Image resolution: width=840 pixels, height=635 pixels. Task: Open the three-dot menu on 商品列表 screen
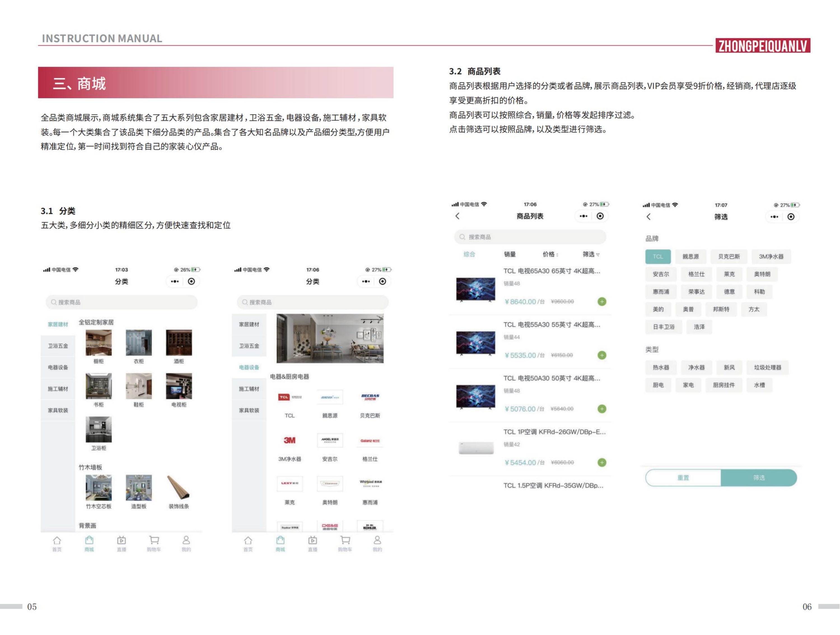point(584,216)
